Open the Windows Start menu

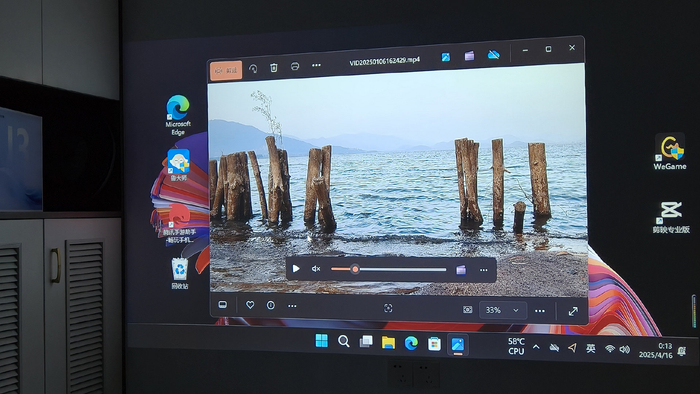click(321, 341)
